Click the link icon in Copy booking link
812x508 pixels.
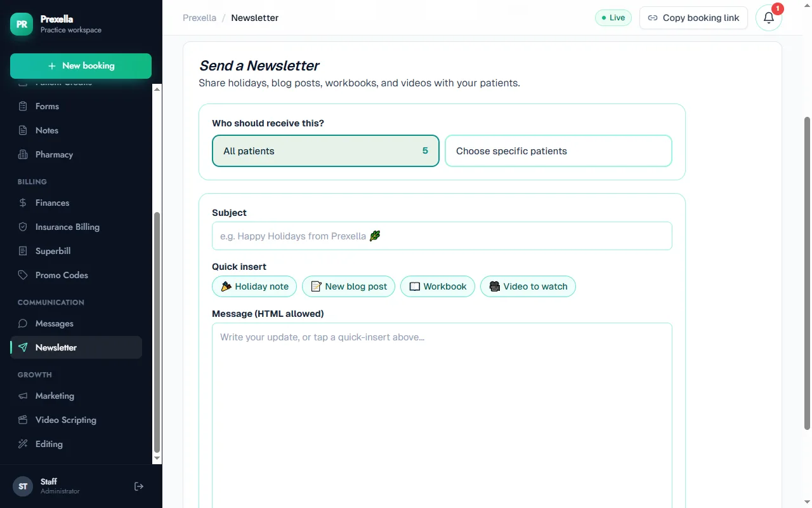[653, 18]
